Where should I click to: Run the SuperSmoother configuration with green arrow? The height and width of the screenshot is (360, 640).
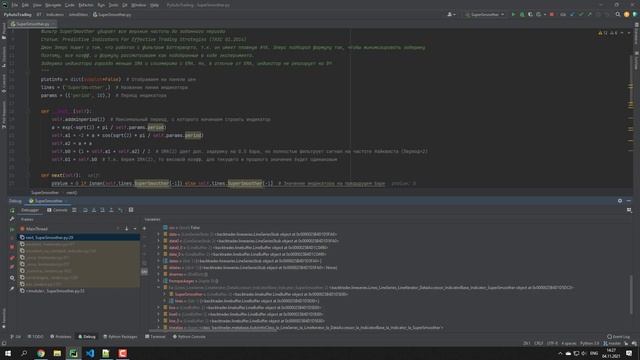513,14
